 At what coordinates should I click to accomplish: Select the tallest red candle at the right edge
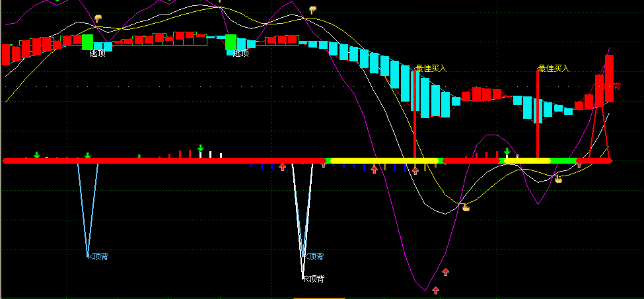pyautogui.click(x=609, y=79)
